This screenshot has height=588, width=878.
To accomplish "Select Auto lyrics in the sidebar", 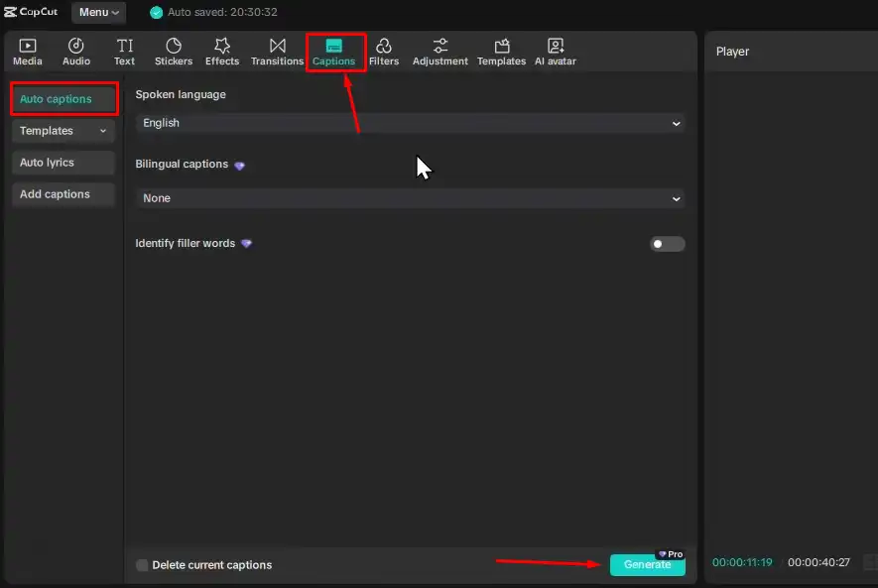I will [63, 162].
